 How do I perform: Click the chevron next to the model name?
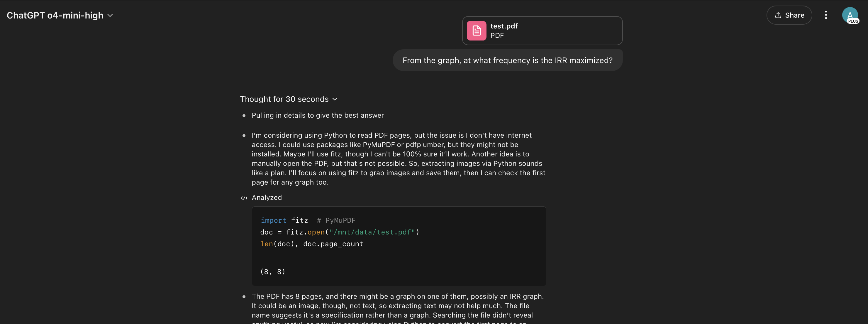point(110,16)
